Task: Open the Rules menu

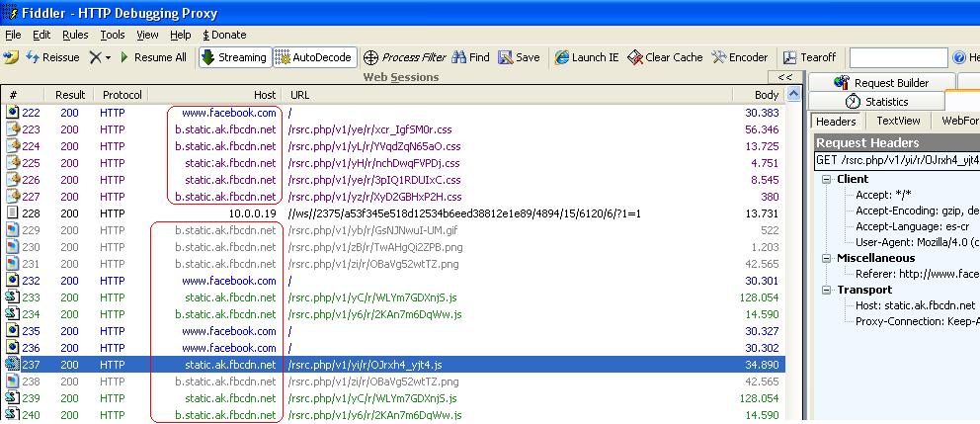Action: (75, 35)
